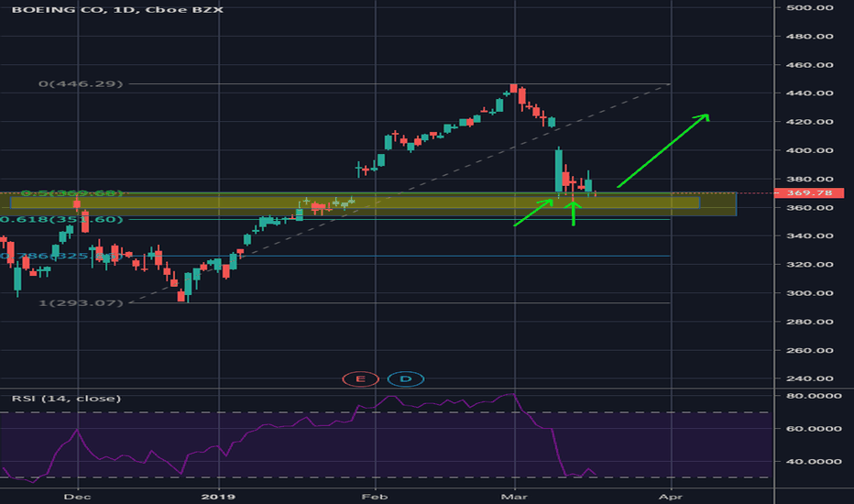Click the 380.00 price axis label

[809, 179]
